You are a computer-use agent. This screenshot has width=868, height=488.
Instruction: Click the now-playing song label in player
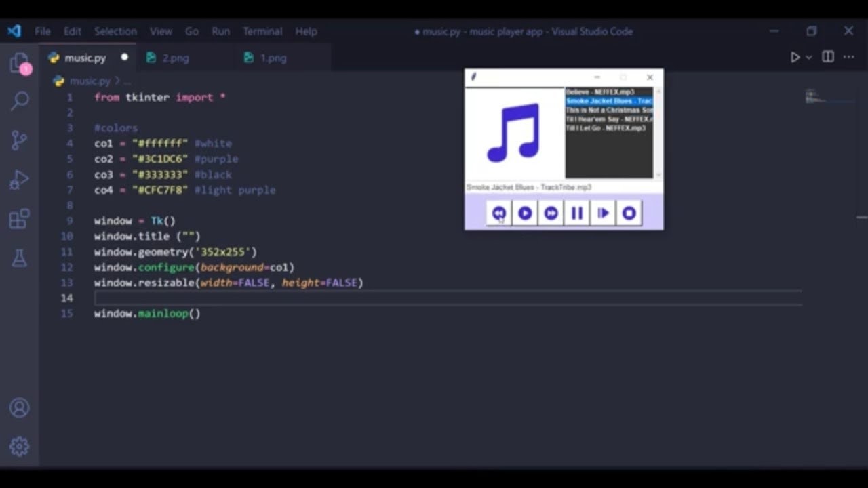point(529,187)
